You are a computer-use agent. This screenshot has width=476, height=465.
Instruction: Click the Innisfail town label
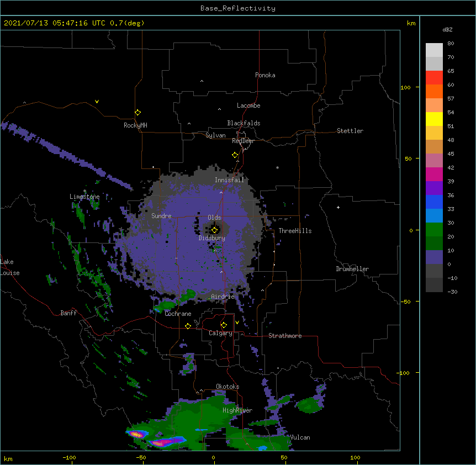tap(230, 180)
